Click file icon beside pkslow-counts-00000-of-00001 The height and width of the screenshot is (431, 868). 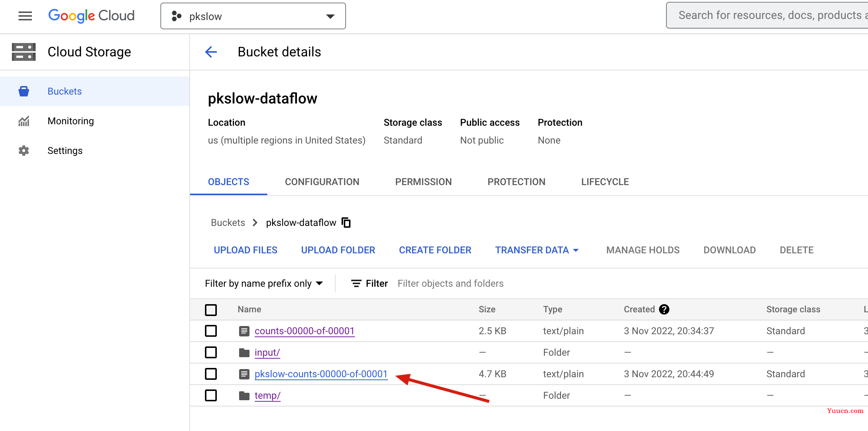click(244, 374)
